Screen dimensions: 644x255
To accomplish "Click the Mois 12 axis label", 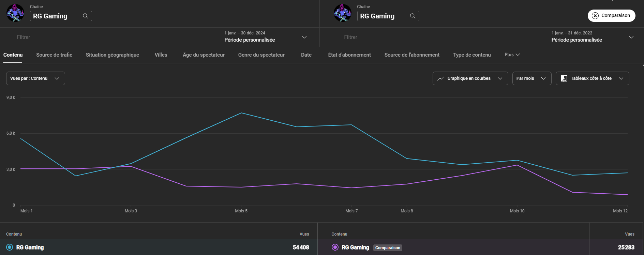I will (x=620, y=211).
